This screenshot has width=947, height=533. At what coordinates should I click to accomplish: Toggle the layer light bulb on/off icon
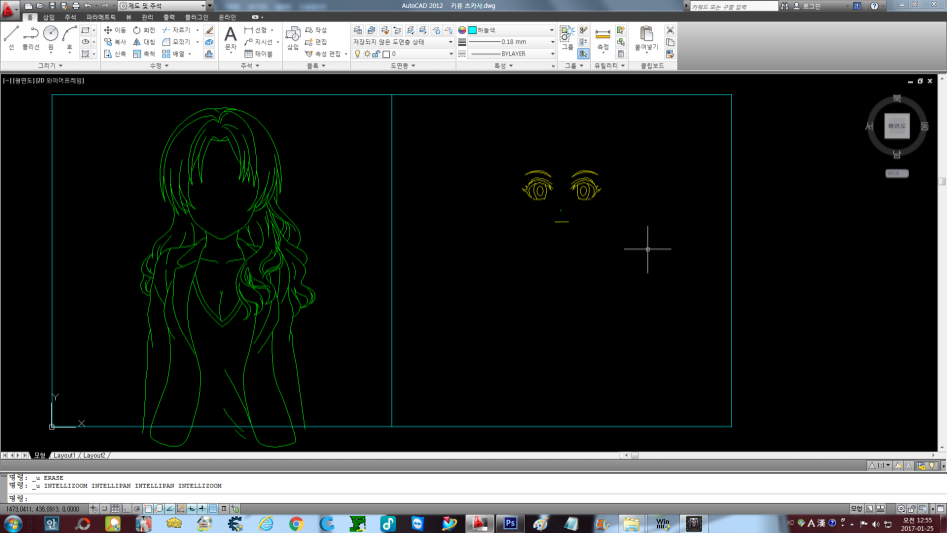click(358, 54)
